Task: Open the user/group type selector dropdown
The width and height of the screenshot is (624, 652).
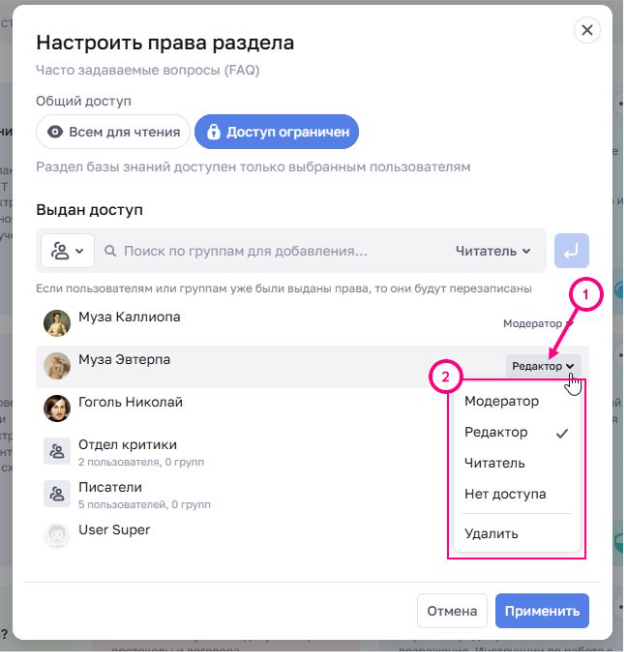Action: point(67,251)
